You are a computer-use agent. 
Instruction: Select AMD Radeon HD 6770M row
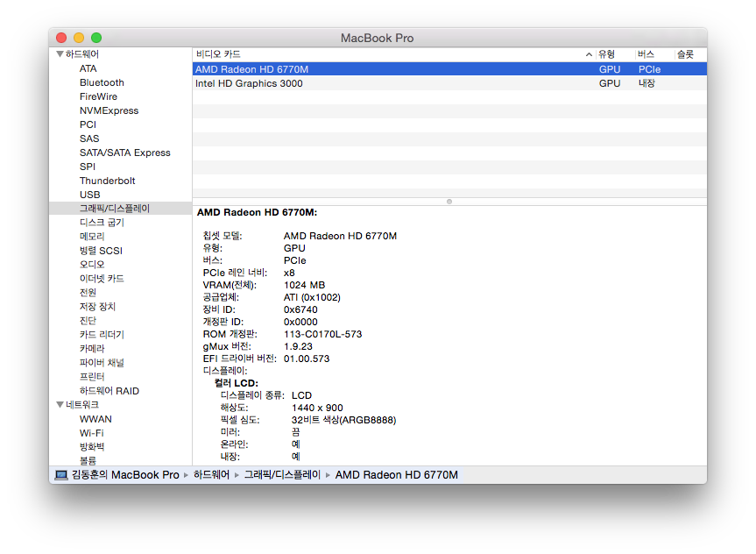[x=251, y=69]
